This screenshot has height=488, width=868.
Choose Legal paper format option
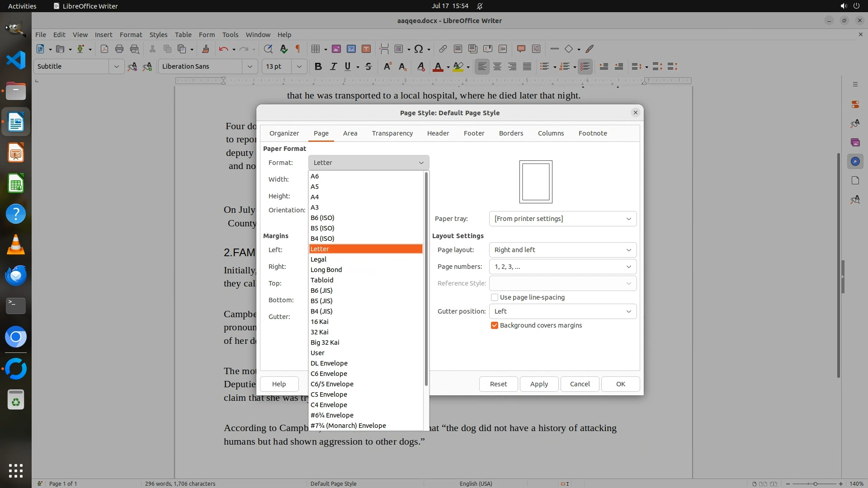tap(318, 259)
